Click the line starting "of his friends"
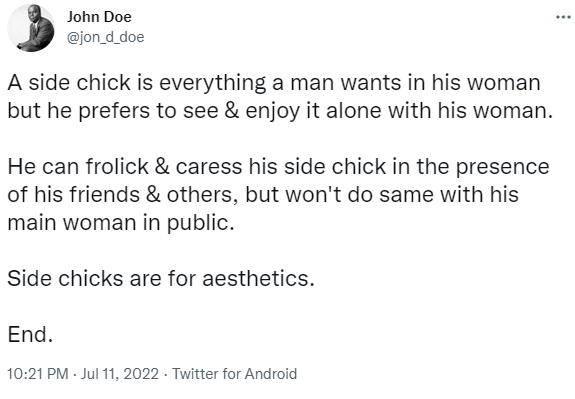Image resolution: width=575 pixels, height=399 pixels. [x=263, y=194]
